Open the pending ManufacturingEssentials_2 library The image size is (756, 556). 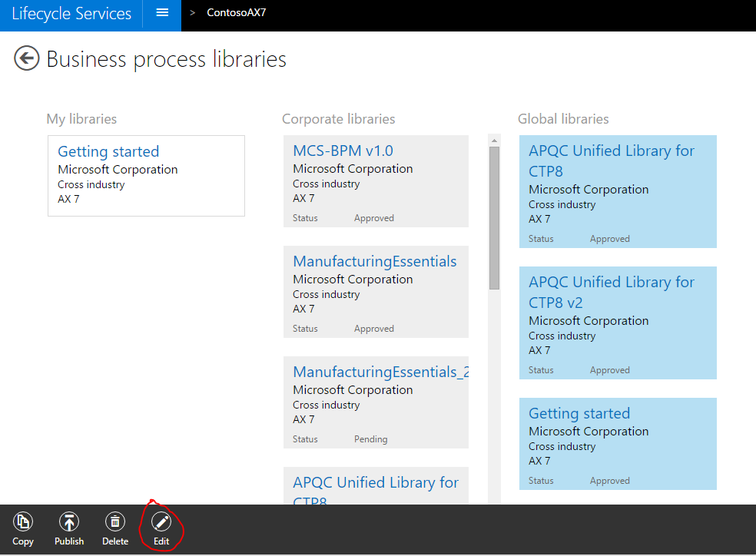380,372
